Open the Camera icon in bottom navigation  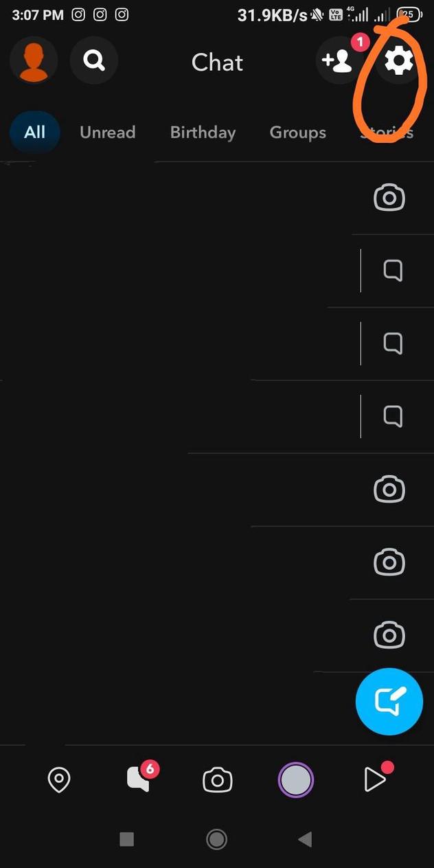[x=217, y=779]
